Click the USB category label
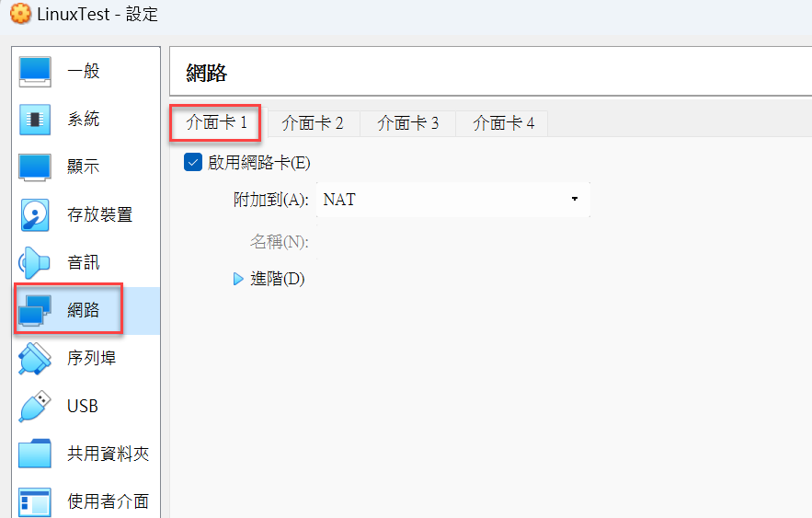This screenshot has height=518, width=812. [83, 406]
